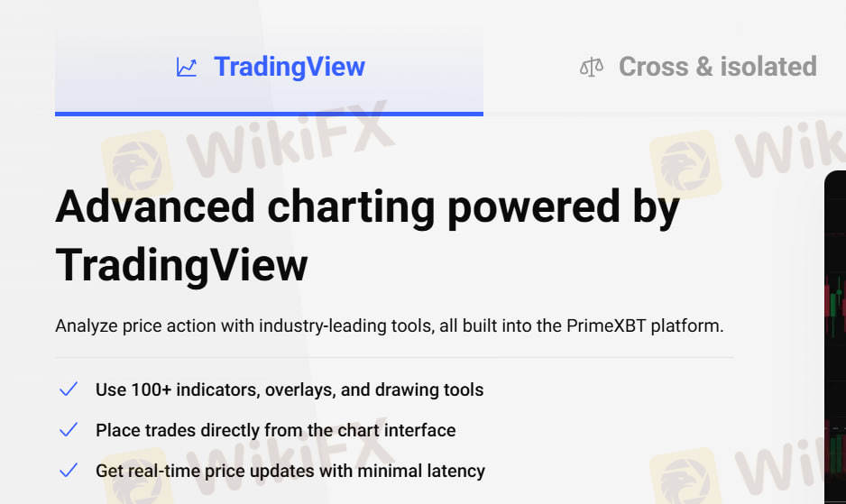Click checkmark beside Place trades line
846x504 pixels.
click(x=68, y=430)
